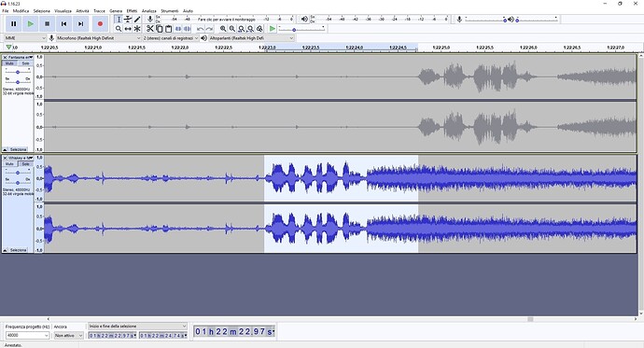The height and width of the screenshot is (348, 644).
Task: Open the Microfono Realtek recording device dropdown
Action: [99, 38]
